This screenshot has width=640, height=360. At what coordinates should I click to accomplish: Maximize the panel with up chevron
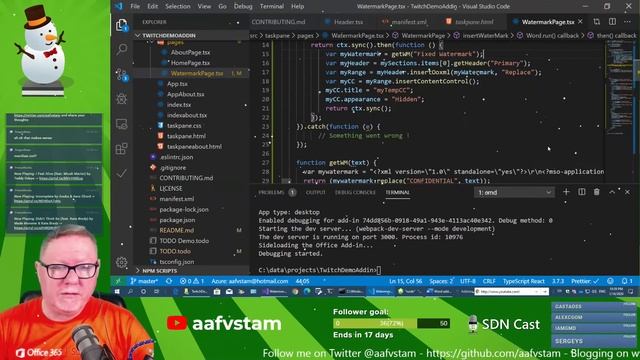612,192
